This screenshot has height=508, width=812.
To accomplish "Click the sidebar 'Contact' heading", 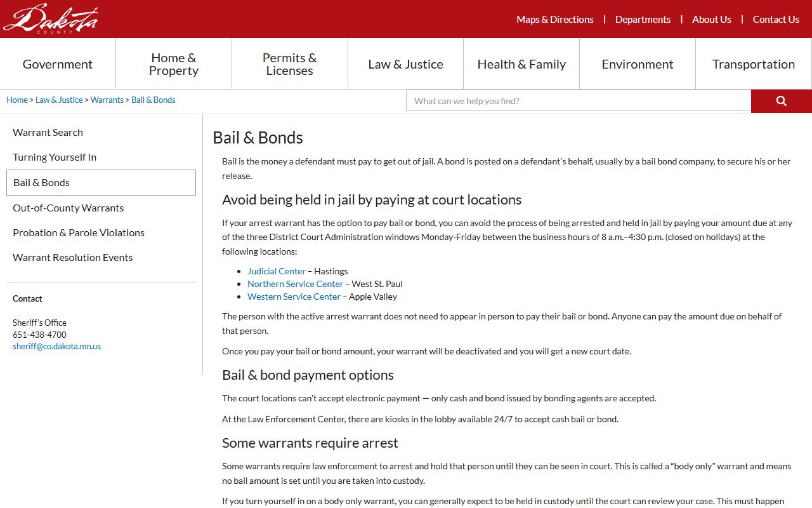I will (27, 298).
